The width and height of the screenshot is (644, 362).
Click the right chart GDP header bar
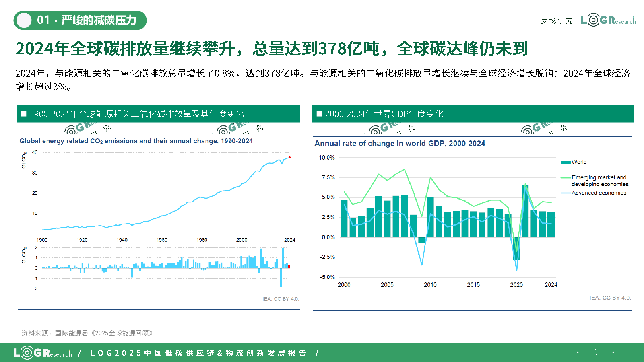473,114
